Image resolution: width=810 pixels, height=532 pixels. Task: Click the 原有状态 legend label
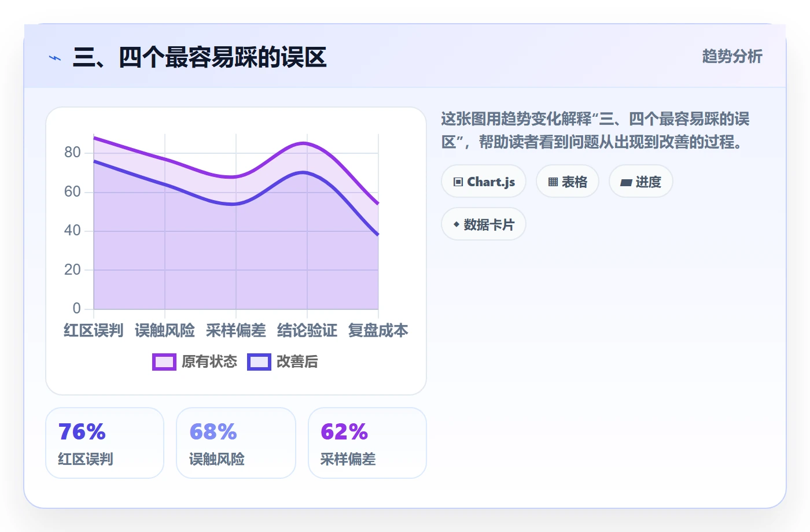click(209, 362)
